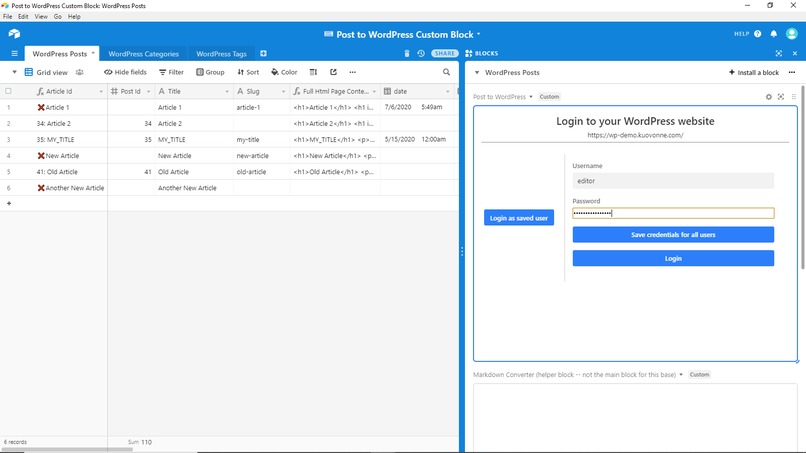Screen dimensions: 806x453
Task: Open share view icon
Action: 333,73
